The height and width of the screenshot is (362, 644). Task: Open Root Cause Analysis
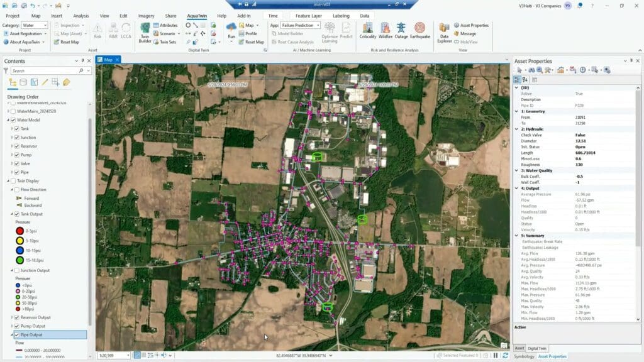point(292,42)
